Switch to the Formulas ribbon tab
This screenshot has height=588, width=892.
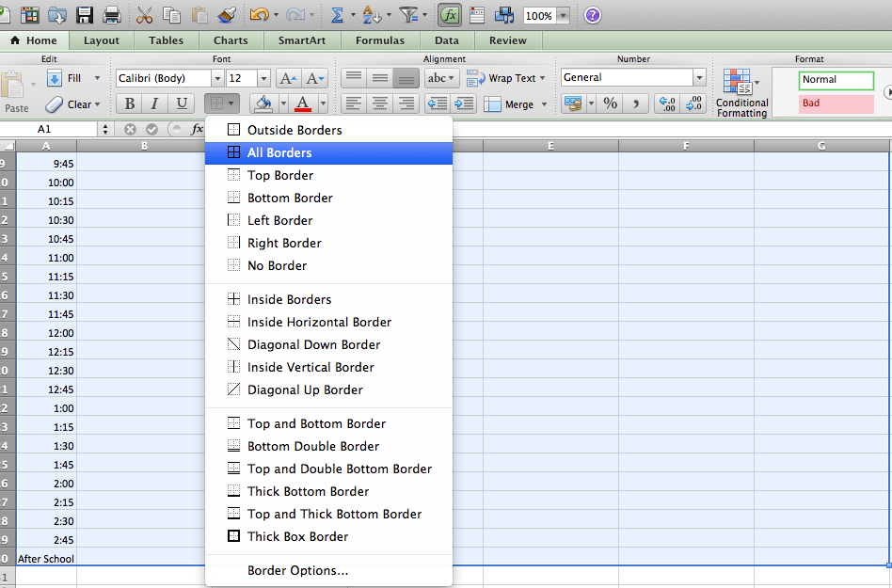click(x=379, y=40)
